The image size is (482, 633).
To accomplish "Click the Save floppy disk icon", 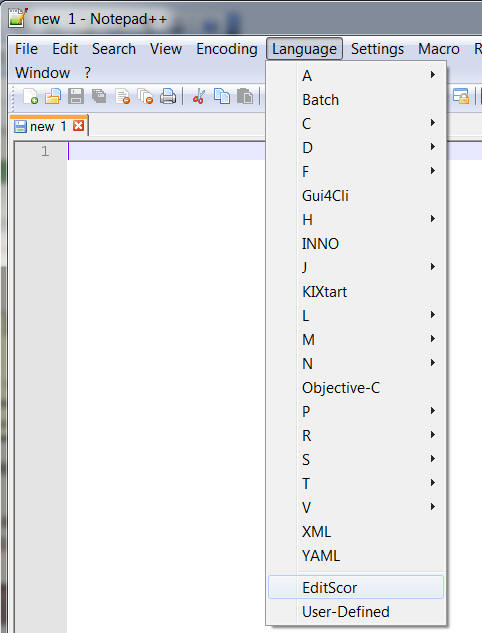I will pos(76,96).
